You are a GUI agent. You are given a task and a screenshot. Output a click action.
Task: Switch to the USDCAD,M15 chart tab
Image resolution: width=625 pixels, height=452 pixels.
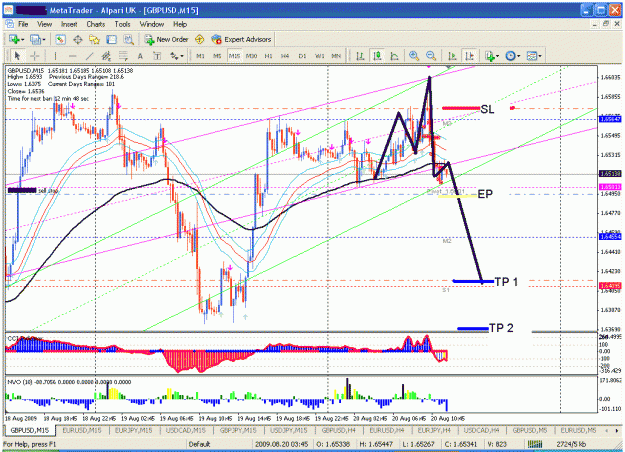[x=185, y=430]
